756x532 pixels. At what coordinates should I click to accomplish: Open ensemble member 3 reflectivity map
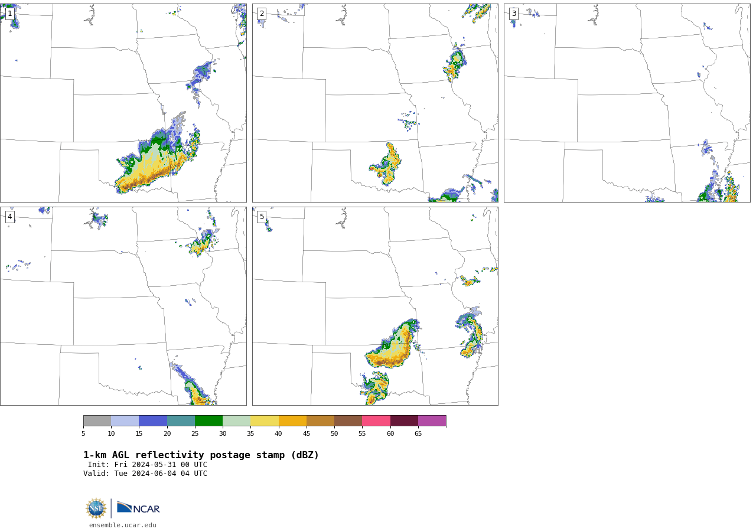click(627, 103)
